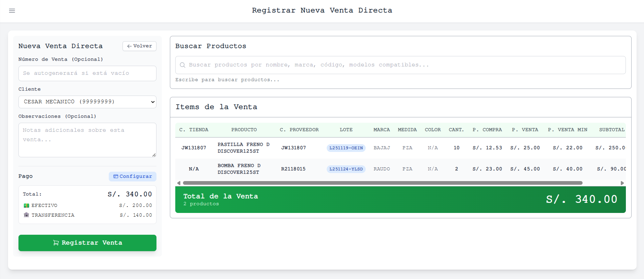Click provider code R2118015
This screenshot has width=644, height=279.
[x=293, y=169]
